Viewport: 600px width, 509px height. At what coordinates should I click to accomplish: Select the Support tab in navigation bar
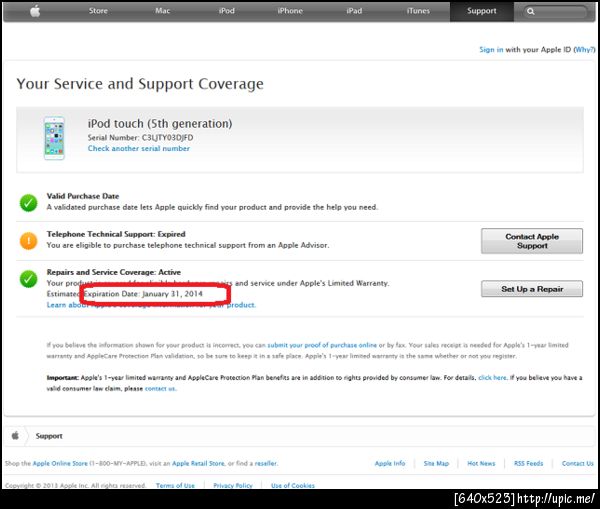[481, 11]
